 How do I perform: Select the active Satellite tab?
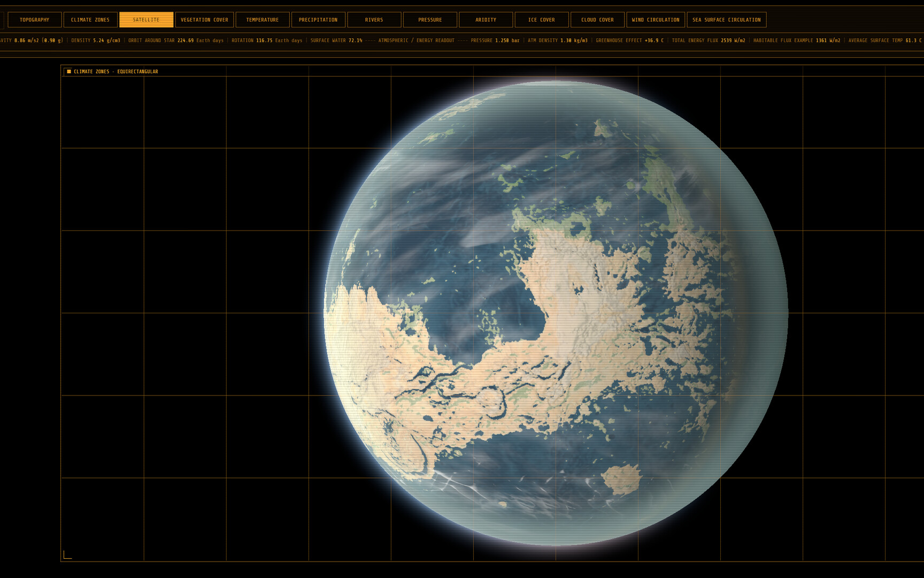[x=146, y=20]
